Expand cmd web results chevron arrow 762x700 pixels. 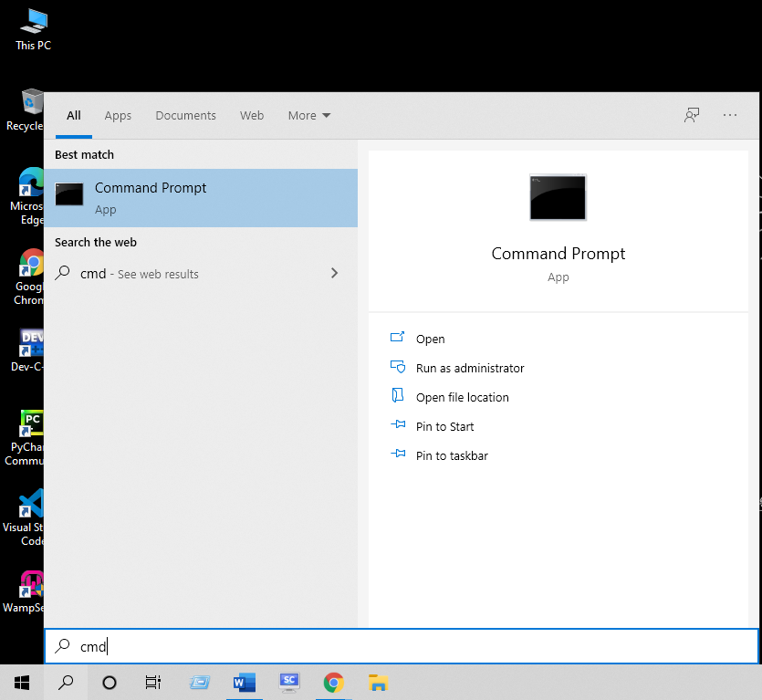click(334, 273)
